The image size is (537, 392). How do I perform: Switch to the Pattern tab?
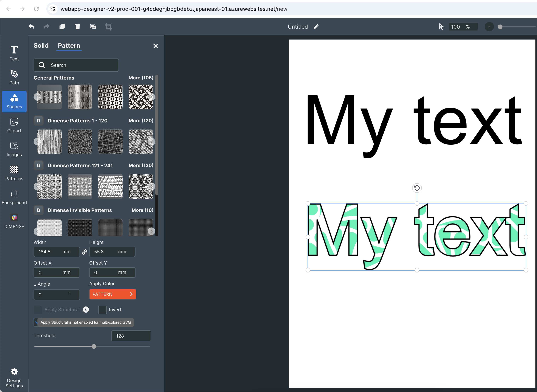(69, 46)
